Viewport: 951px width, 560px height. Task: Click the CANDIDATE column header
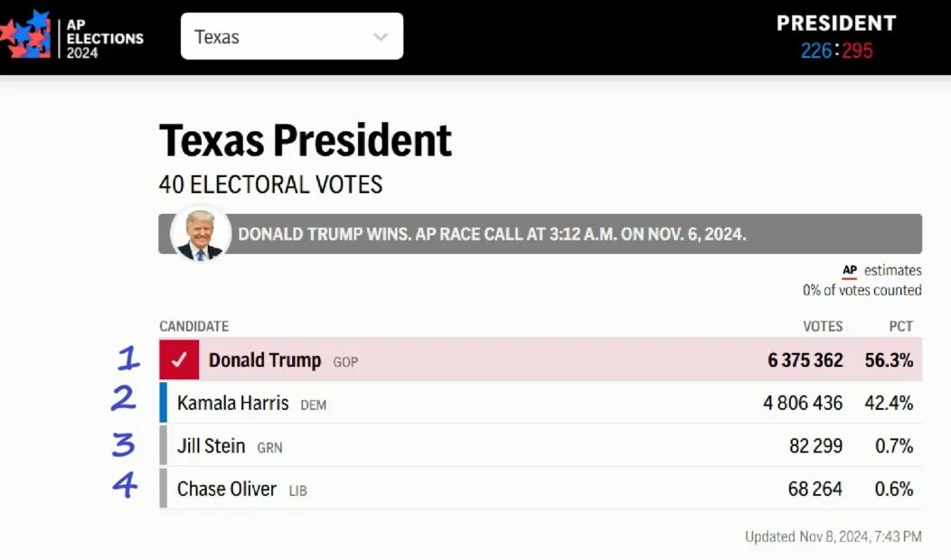tap(194, 326)
